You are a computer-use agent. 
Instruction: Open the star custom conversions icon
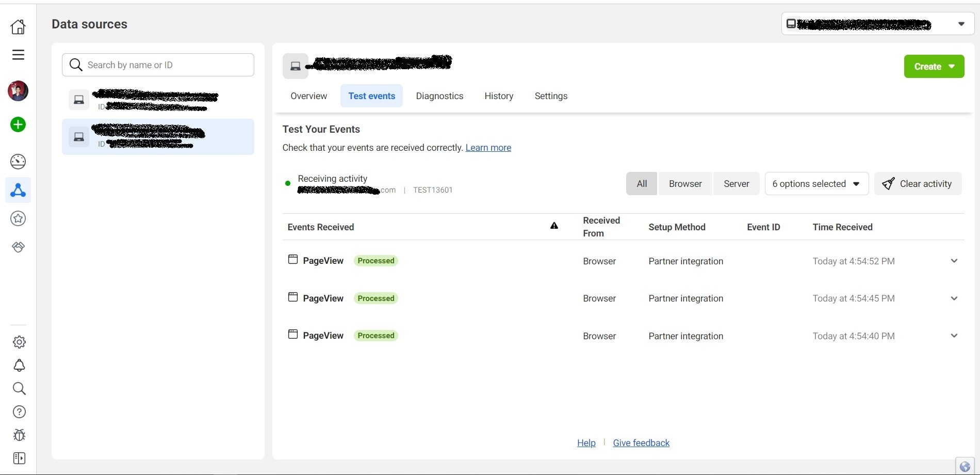(x=18, y=218)
